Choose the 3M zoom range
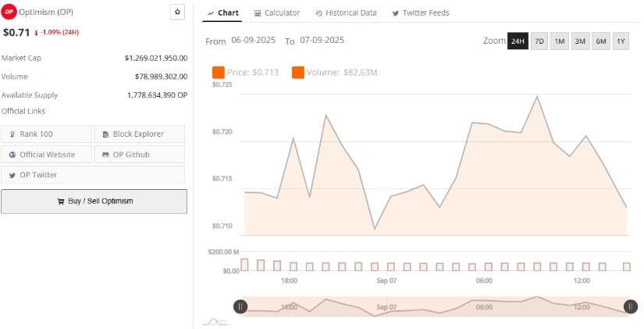This screenshot has width=644, height=329. coord(580,41)
